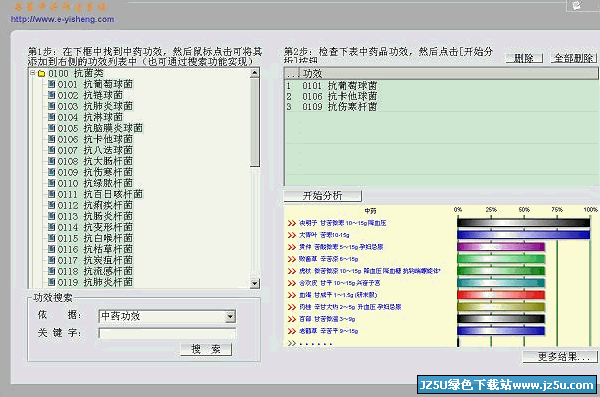The image size is (600, 397).
Task: Click the 更多结果... more results button
Action: [x=560, y=357]
